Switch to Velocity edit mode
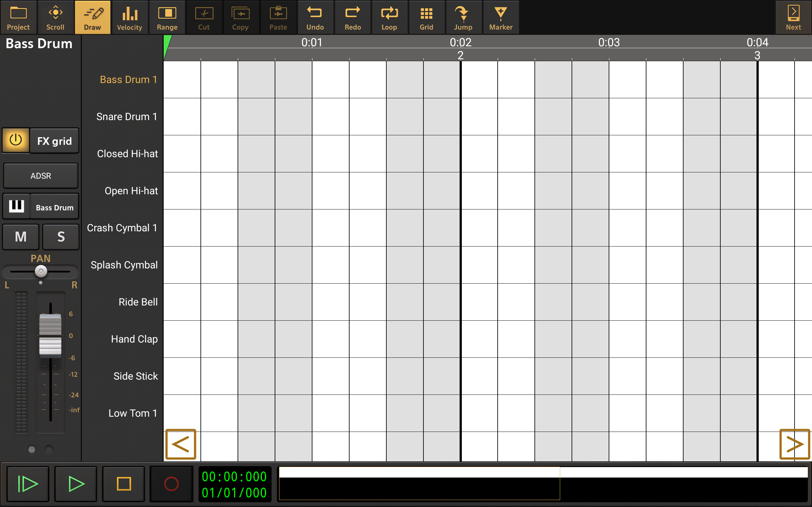The image size is (812, 507). coord(129,17)
